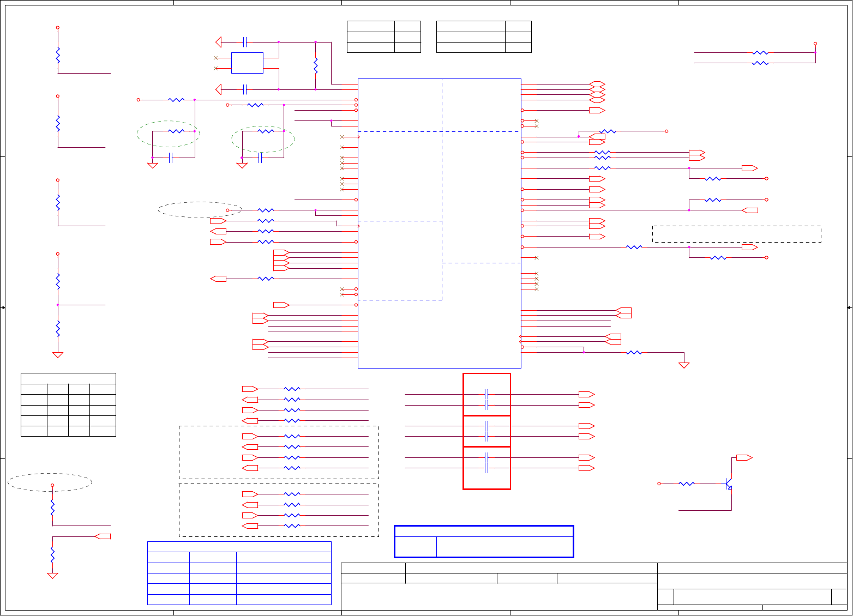The width and height of the screenshot is (853, 616).
Task: Select resistor leading into the ground right of IC
Action: [634, 353]
